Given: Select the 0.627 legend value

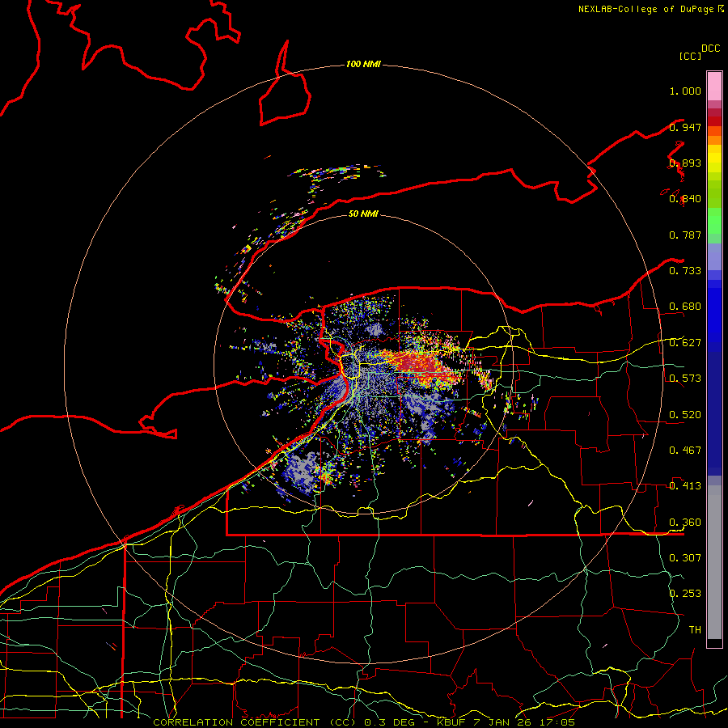Looking at the screenshot, I should tap(685, 343).
